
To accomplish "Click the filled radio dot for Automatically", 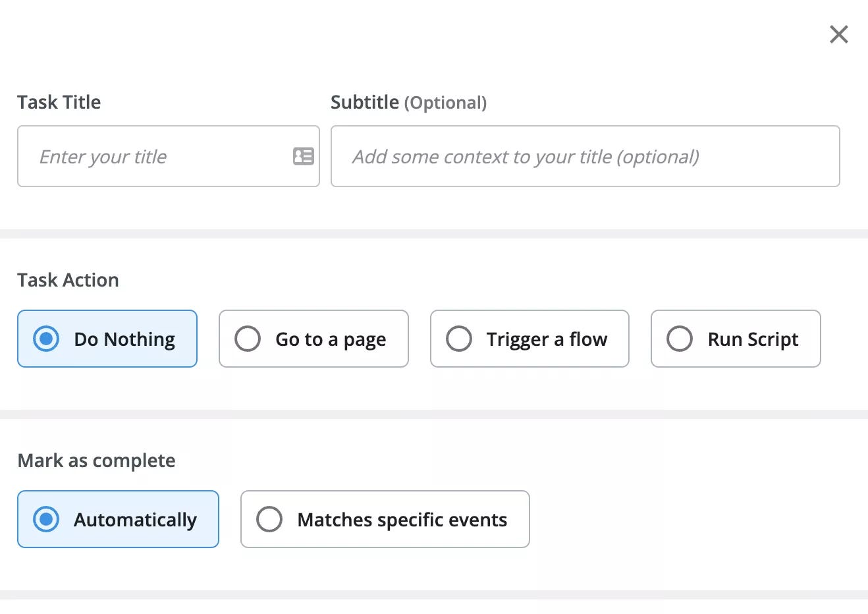I will (46, 519).
